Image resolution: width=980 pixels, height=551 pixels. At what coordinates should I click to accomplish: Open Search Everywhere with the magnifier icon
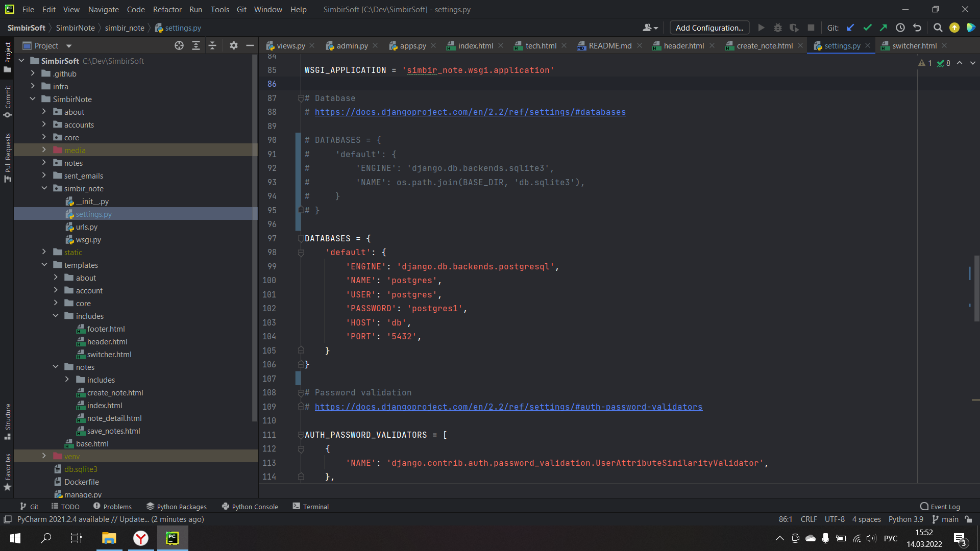click(938, 28)
